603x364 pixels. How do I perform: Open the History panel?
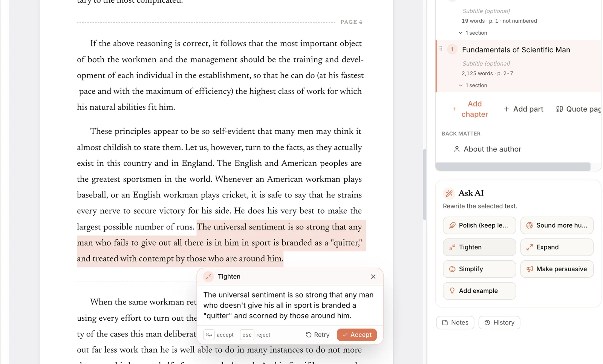499,323
